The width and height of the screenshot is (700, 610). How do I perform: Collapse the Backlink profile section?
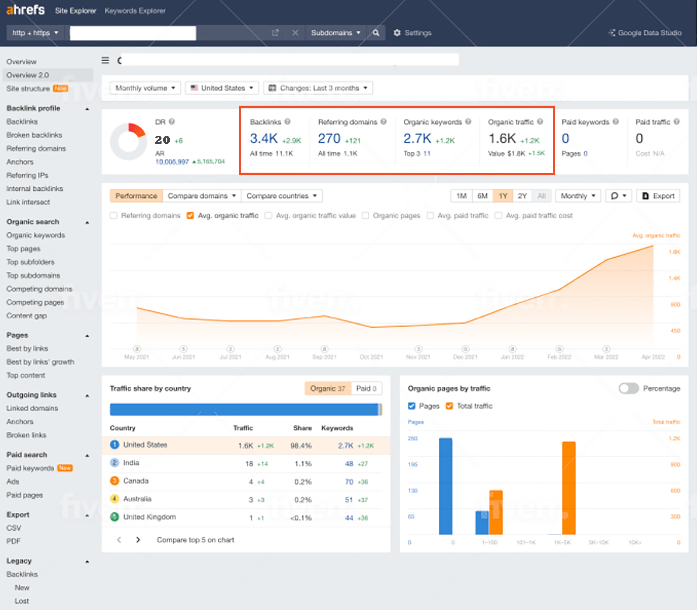coord(87,109)
